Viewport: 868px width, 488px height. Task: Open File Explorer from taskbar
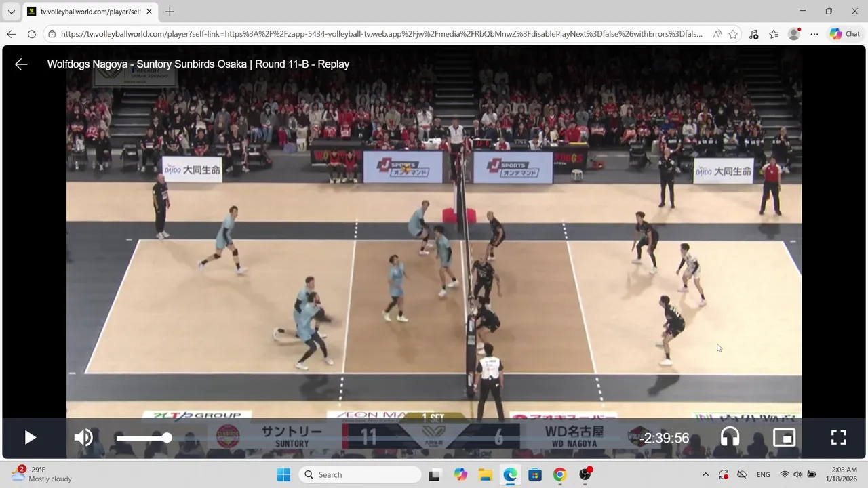point(486,474)
